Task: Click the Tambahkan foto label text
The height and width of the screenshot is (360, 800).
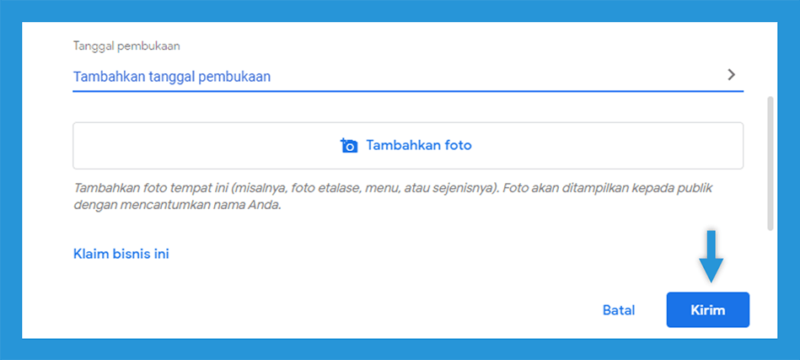Action: 419,145
